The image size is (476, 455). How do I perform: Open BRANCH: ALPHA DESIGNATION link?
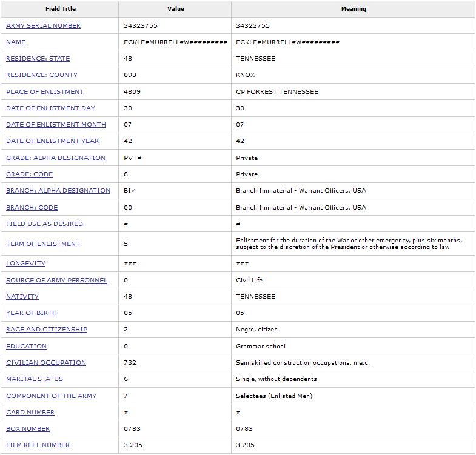[58, 191]
